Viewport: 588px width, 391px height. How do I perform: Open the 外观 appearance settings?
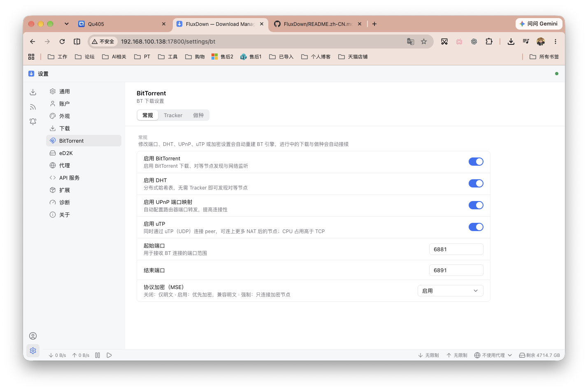pos(84,116)
